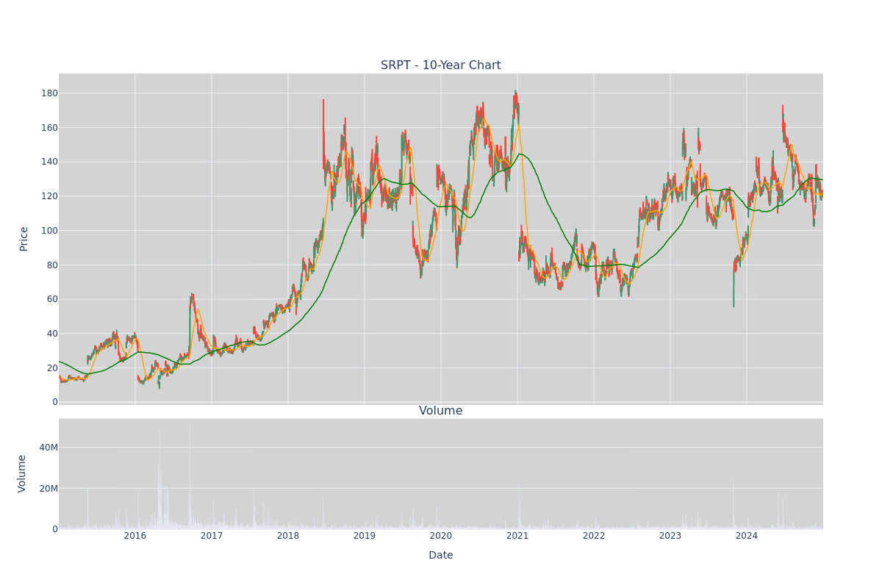Click the "2016" date tick label
This screenshot has height=588, width=882.
click(x=135, y=536)
